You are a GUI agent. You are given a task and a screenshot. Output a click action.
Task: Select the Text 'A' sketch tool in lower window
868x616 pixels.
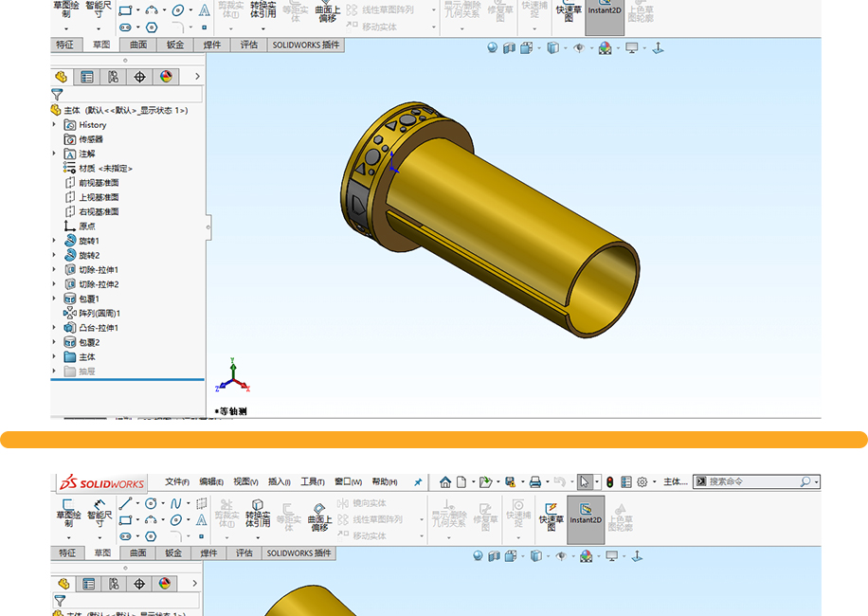201,519
